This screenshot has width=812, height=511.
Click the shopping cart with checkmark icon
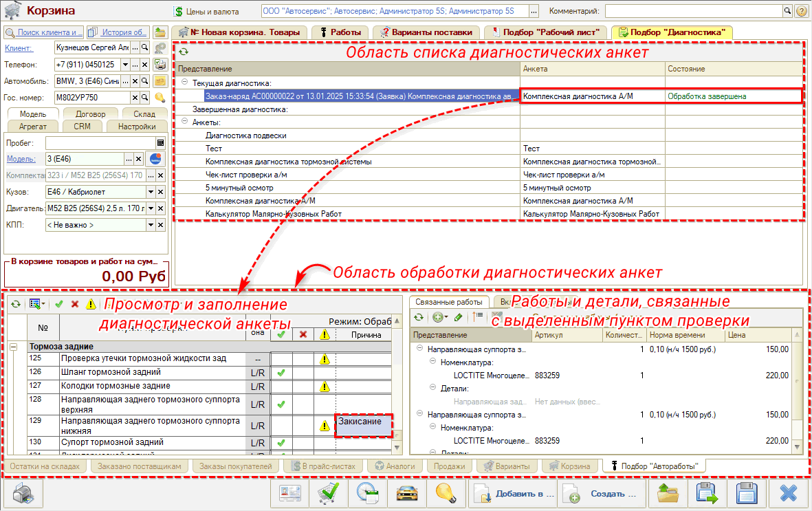pyautogui.click(x=328, y=494)
